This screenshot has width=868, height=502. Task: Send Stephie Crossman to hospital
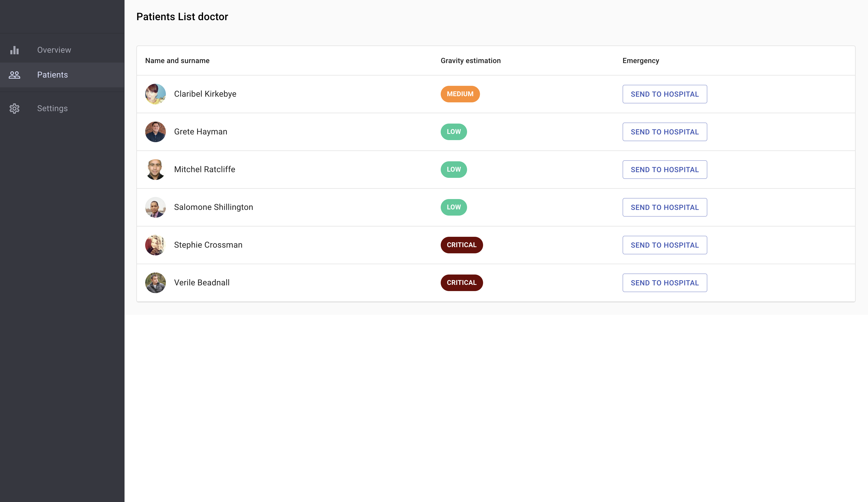click(664, 245)
